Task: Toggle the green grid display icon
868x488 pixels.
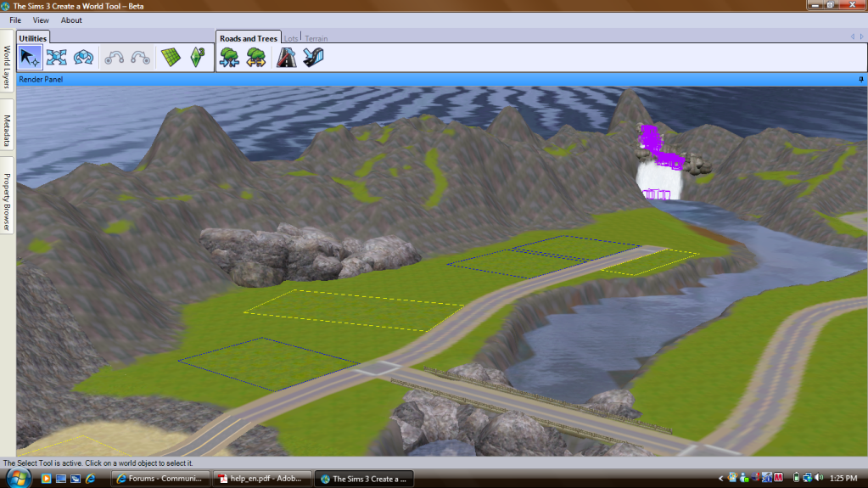Action: [x=171, y=58]
